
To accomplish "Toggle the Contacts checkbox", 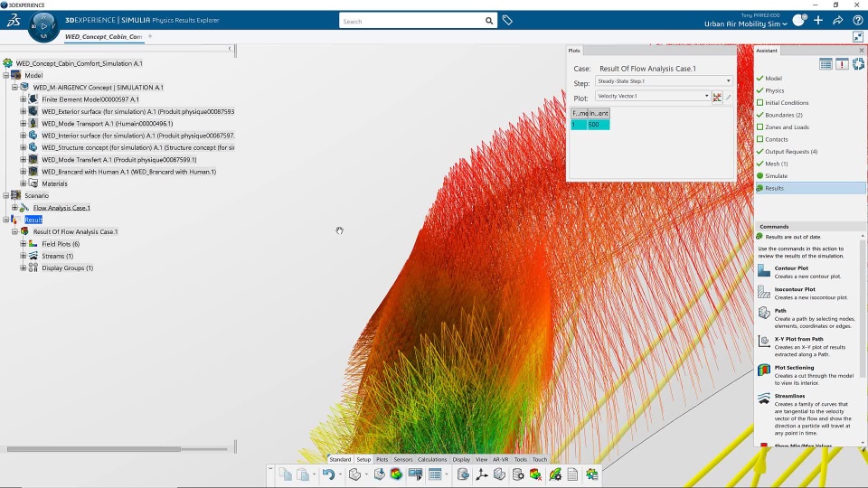I will coord(760,139).
